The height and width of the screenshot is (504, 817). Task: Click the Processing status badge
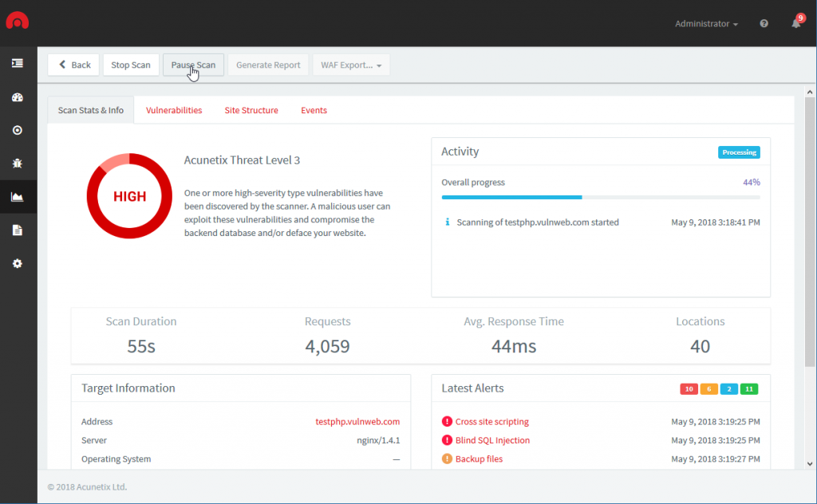739,152
